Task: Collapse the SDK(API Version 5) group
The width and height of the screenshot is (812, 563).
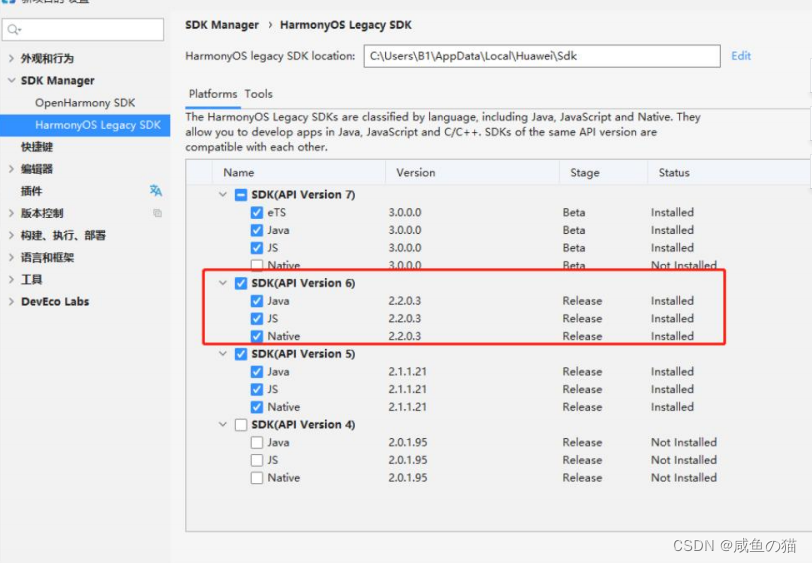Action: click(x=223, y=354)
